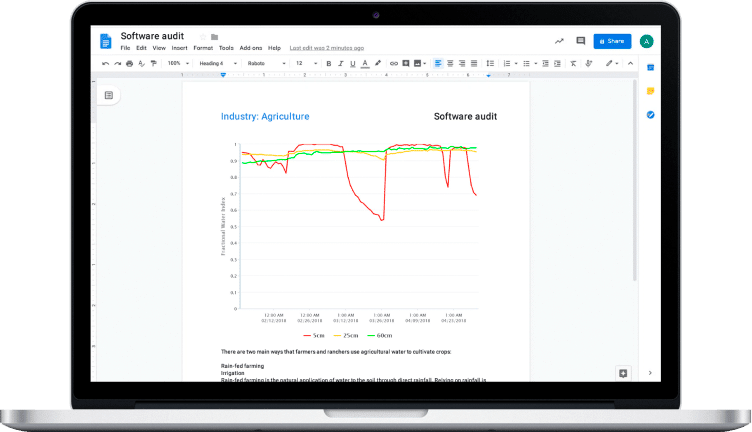752x432 pixels.
Task: Insert a link
Action: point(394,63)
